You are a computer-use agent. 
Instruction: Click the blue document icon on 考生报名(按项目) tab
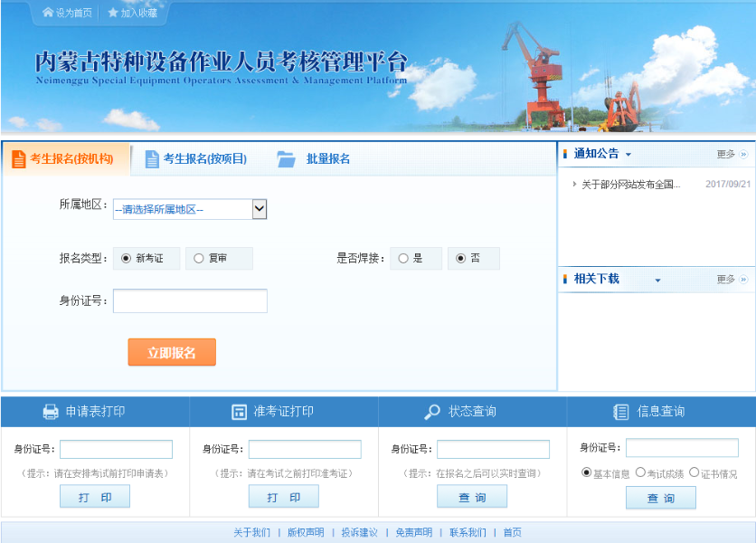click(x=150, y=157)
